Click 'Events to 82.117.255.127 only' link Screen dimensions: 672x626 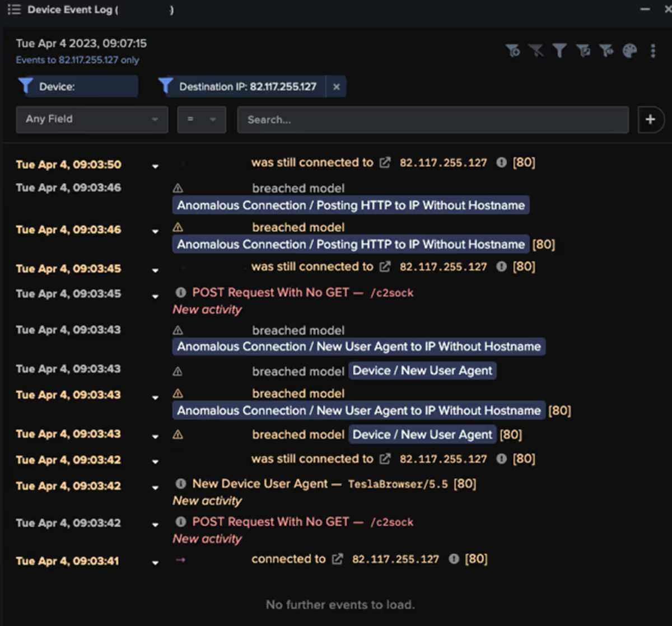point(77,60)
